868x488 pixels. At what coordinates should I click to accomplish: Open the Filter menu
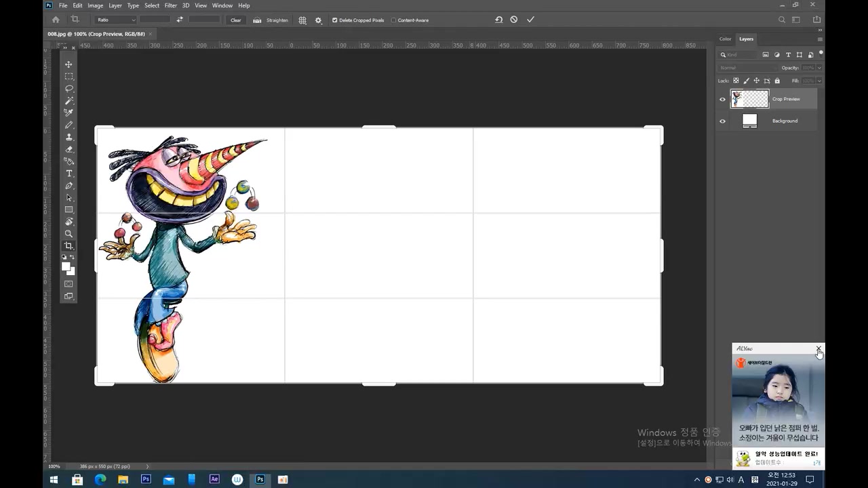[170, 5]
